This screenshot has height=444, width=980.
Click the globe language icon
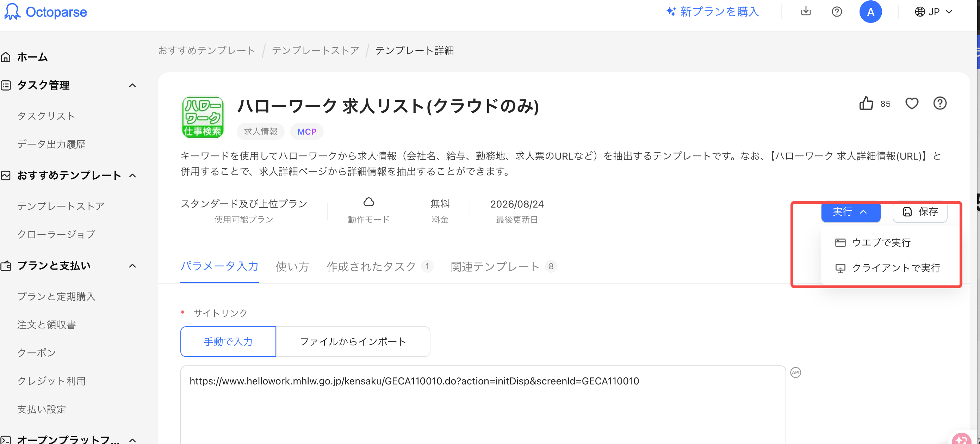(920, 12)
